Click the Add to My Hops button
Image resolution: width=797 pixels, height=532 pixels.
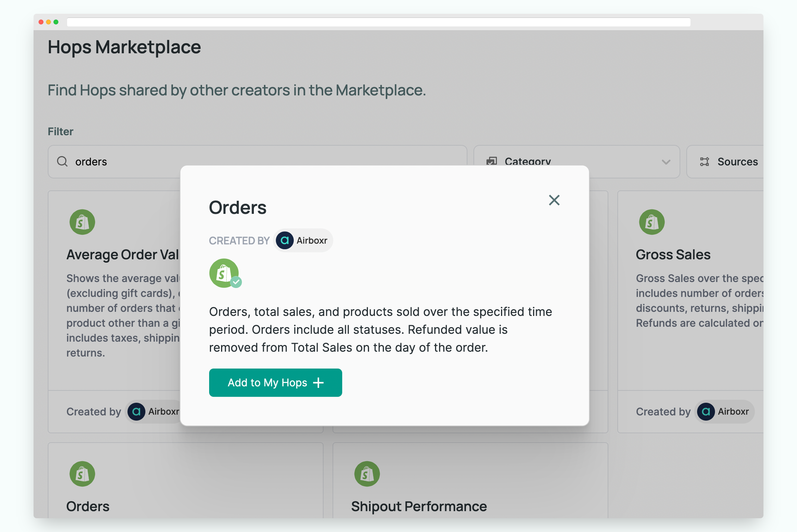click(275, 383)
